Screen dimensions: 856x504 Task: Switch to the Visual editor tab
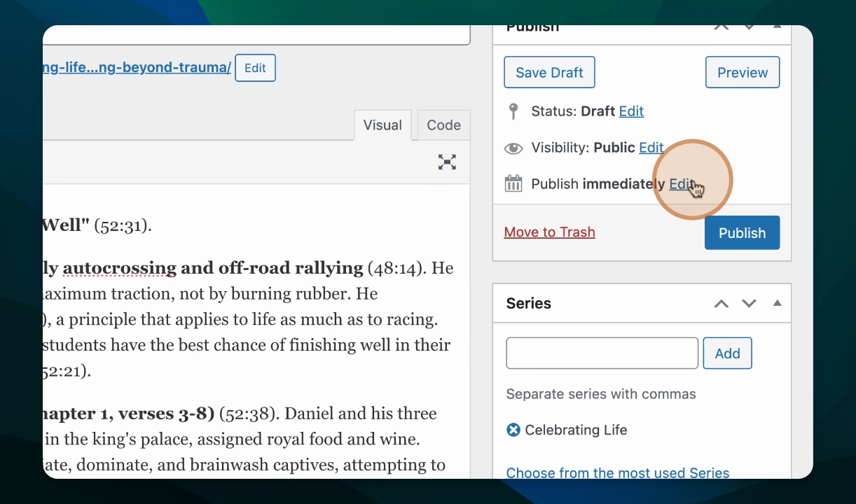click(x=382, y=125)
